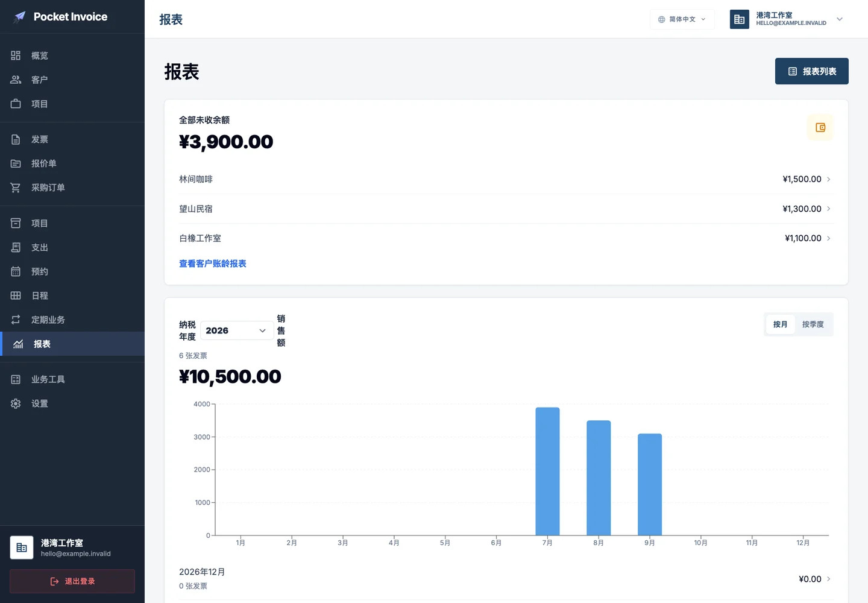Click the ¥0.00 amount for December
The image size is (868, 603).
[x=810, y=579]
